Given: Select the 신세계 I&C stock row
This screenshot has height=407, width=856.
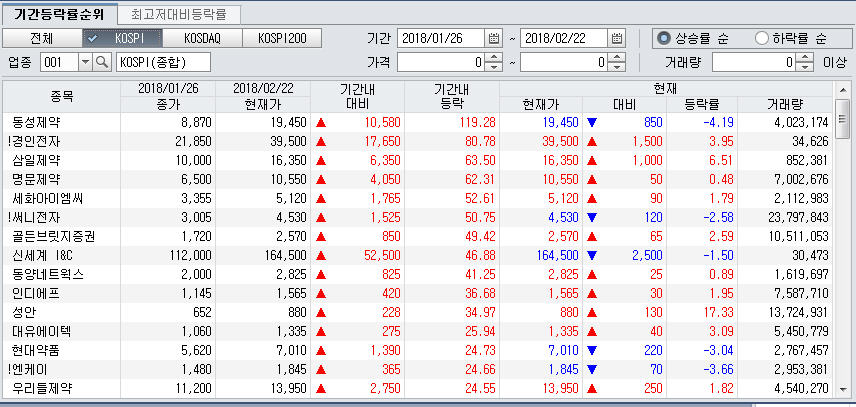Looking at the screenshot, I should (419, 255).
